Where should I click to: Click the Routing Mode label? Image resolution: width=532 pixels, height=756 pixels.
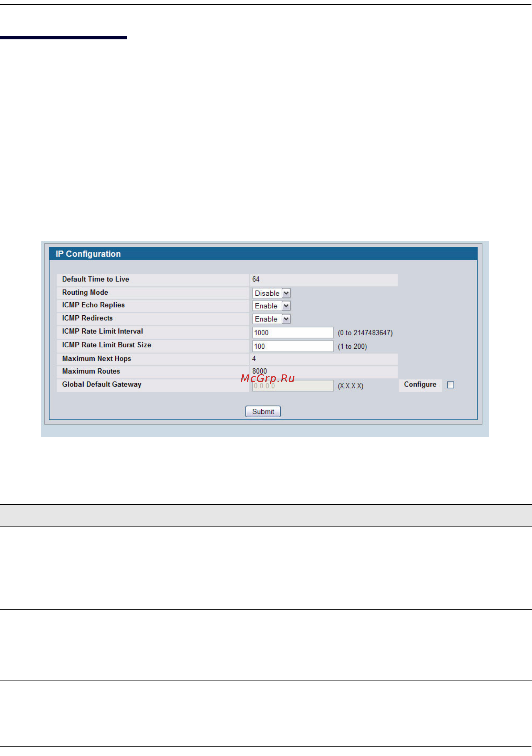(x=85, y=292)
